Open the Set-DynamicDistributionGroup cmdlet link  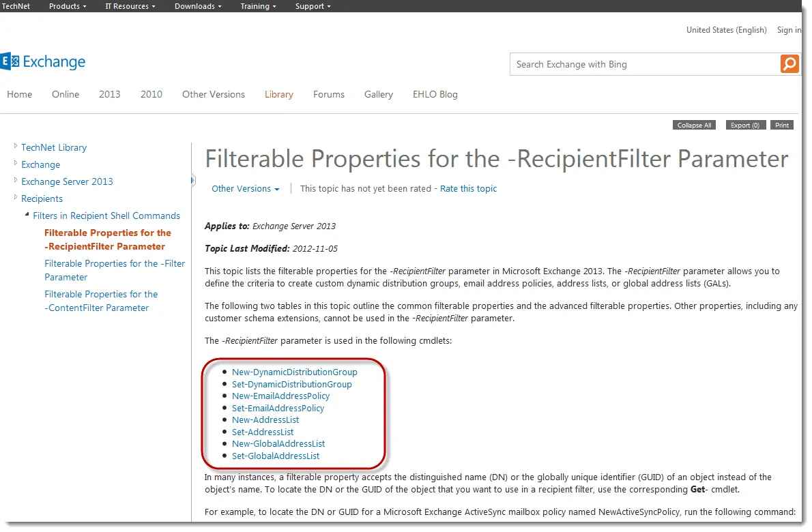coord(291,385)
